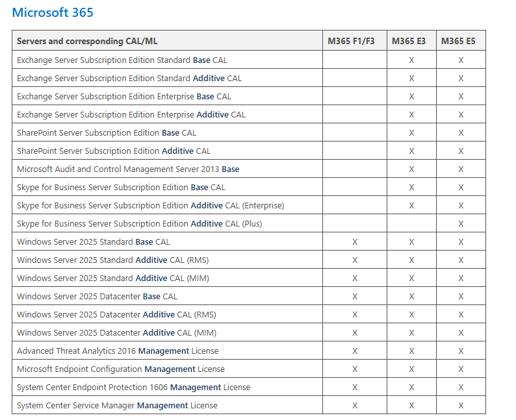The width and height of the screenshot is (516, 420).
Task: Click E3 X for SharePoint Server Additive CAL
Action: pyautogui.click(x=411, y=151)
